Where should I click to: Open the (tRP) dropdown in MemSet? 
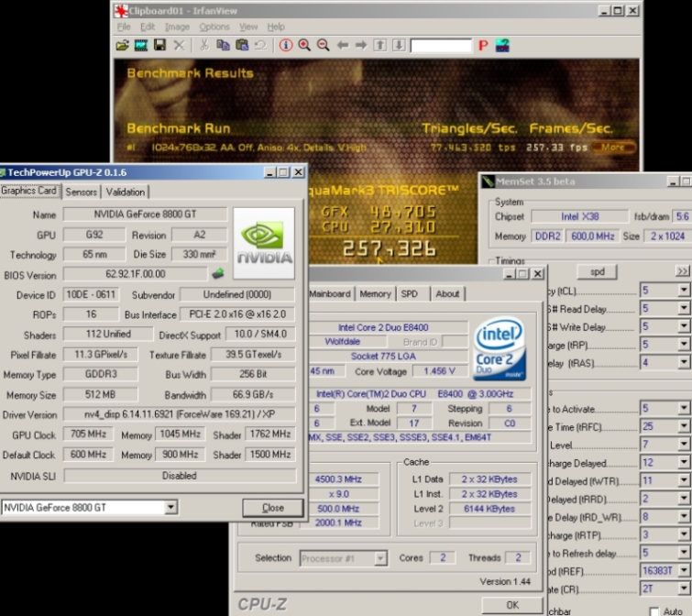click(x=684, y=344)
